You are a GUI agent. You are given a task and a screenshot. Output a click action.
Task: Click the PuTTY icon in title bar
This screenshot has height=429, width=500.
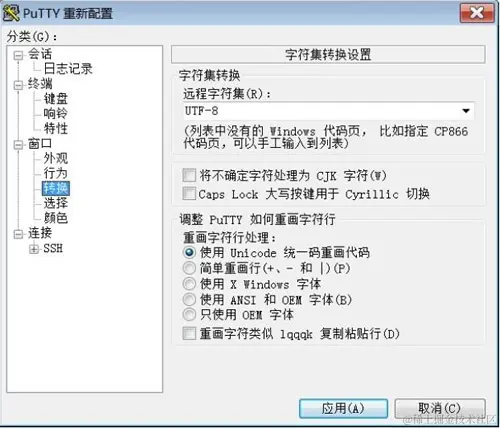point(11,13)
